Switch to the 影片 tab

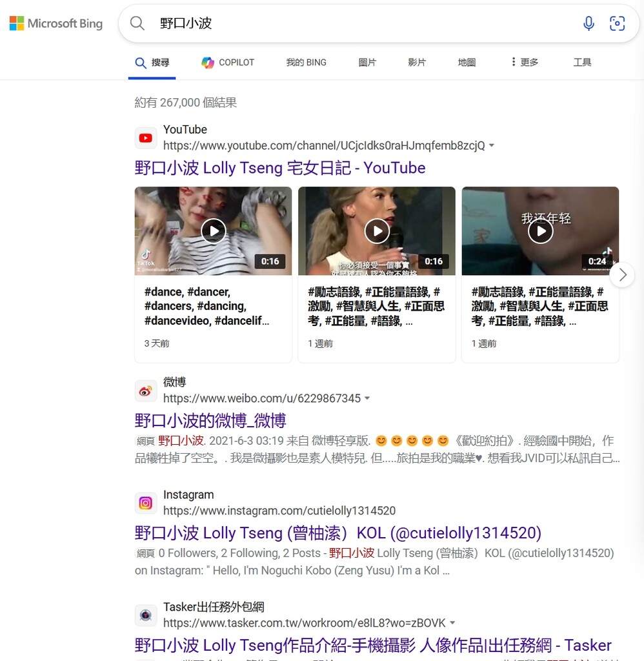pyautogui.click(x=417, y=63)
